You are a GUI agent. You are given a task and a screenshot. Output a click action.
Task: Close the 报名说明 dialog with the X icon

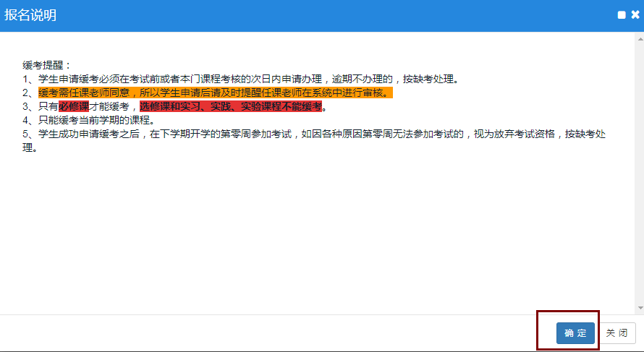coord(635,15)
